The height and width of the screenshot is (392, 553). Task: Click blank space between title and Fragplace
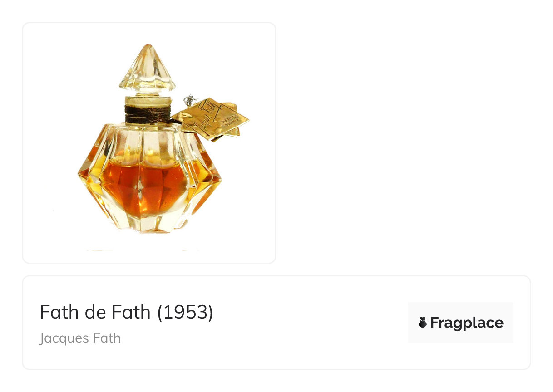pyautogui.click(x=311, y=323)
